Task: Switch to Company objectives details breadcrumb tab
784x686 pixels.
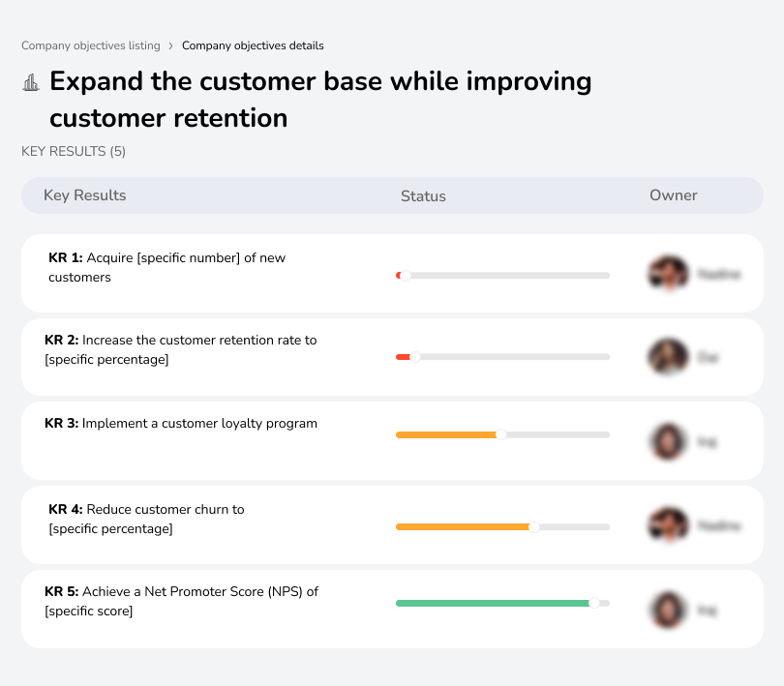Action: tap(253, 45)
